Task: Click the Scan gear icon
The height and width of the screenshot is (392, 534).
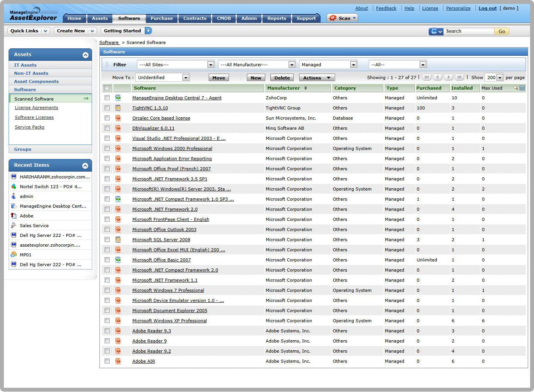Action: tap(333, 18)
